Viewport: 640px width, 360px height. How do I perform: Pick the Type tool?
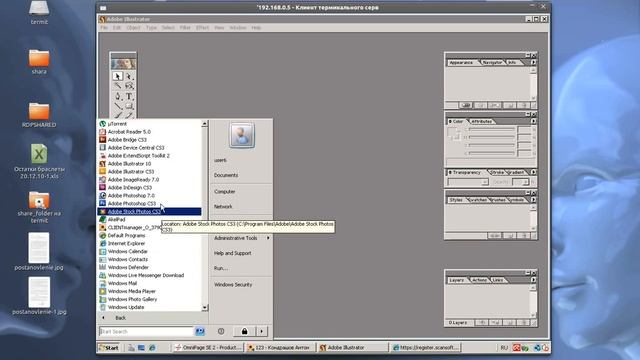[x=129, y=96]
